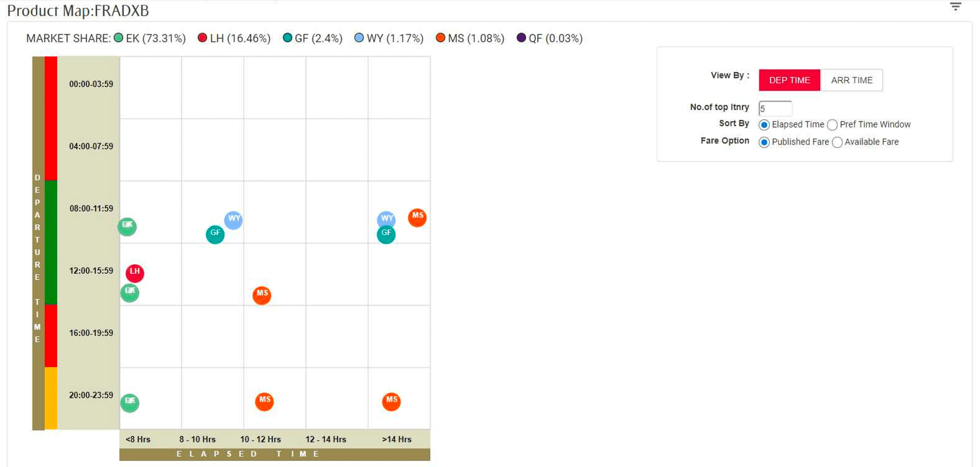Open the filter icon at top right
Image resolution: width=980 pixels, height=467 pixels.
point(956,7)
